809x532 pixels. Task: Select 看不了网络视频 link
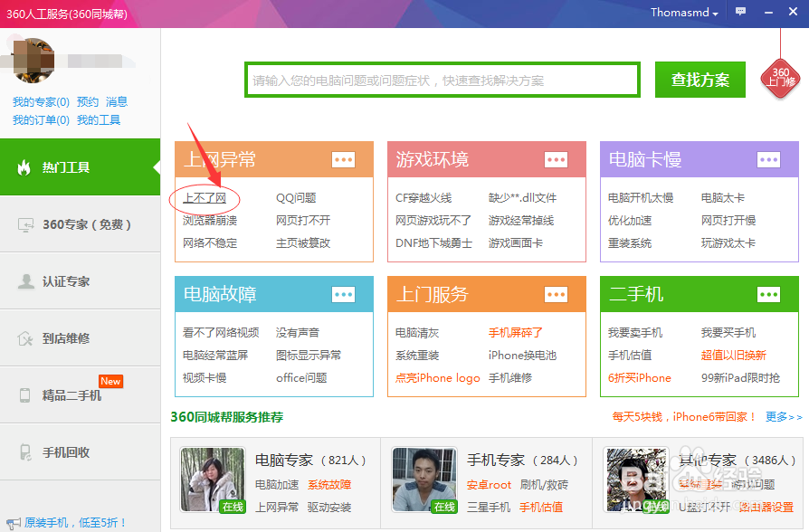click(x=221, y=333)
